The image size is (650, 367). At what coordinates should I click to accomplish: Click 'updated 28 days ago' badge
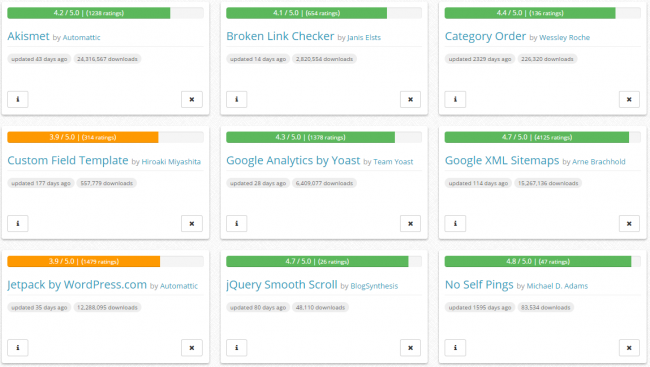(258, 183)
